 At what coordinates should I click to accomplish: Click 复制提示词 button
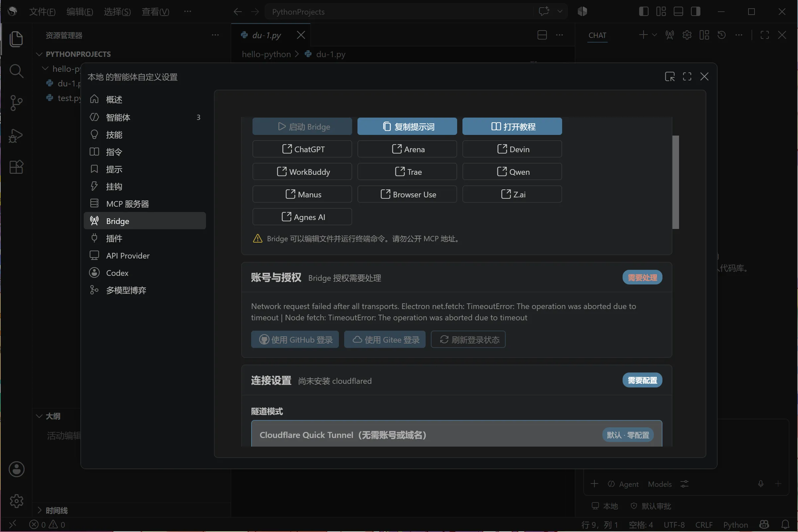[407, 127]
